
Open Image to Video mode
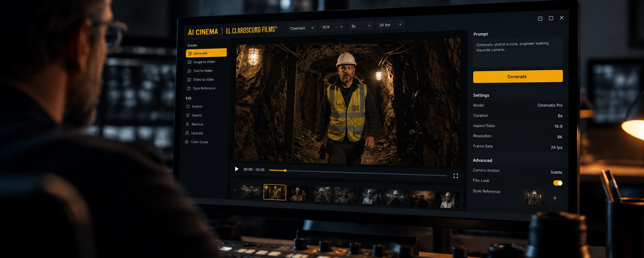click(x=204, y=62)
